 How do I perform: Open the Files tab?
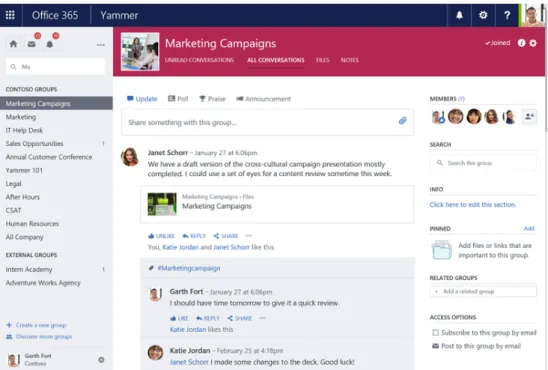tap(323, 60)
